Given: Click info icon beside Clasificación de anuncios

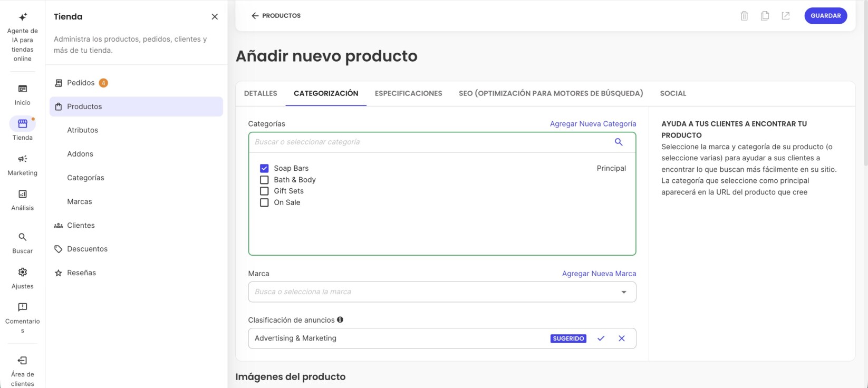Looking at the screenshot, I should [340, 319].
